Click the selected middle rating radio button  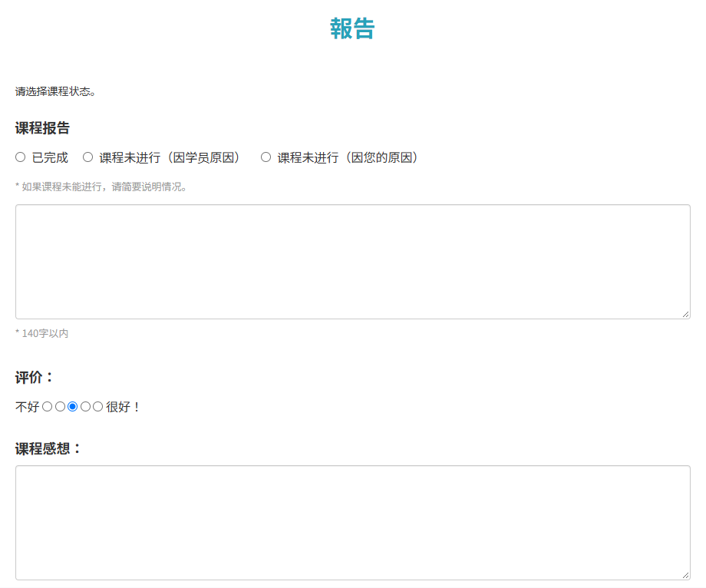coord(72,407)
